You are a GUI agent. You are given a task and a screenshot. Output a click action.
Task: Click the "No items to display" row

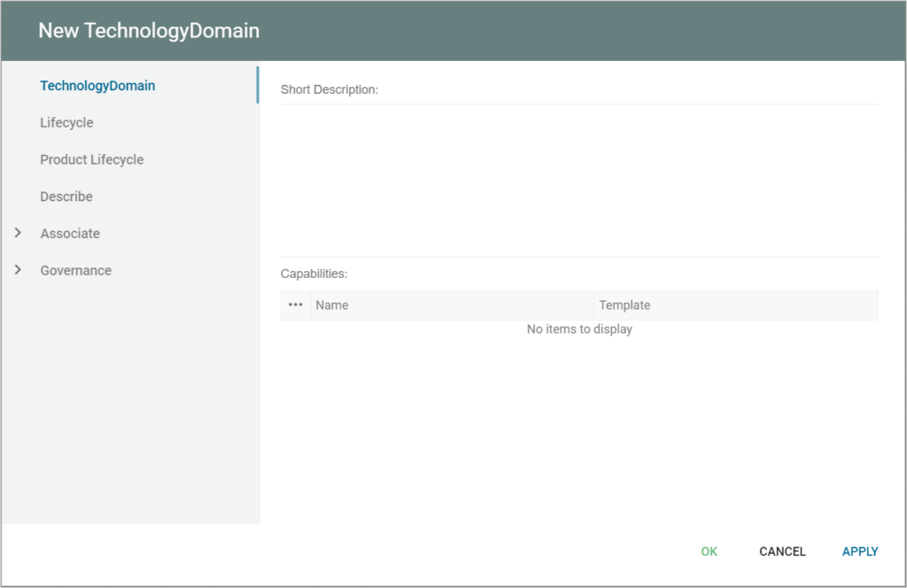[x=579, y=329]
